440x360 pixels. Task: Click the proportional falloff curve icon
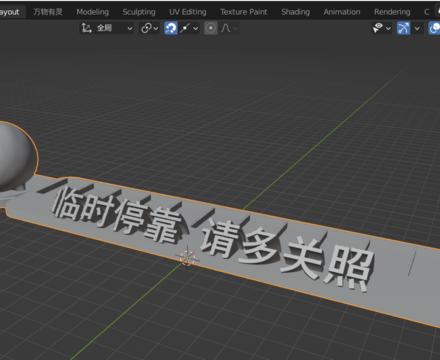pyautogui.click(x=226, y=28)
